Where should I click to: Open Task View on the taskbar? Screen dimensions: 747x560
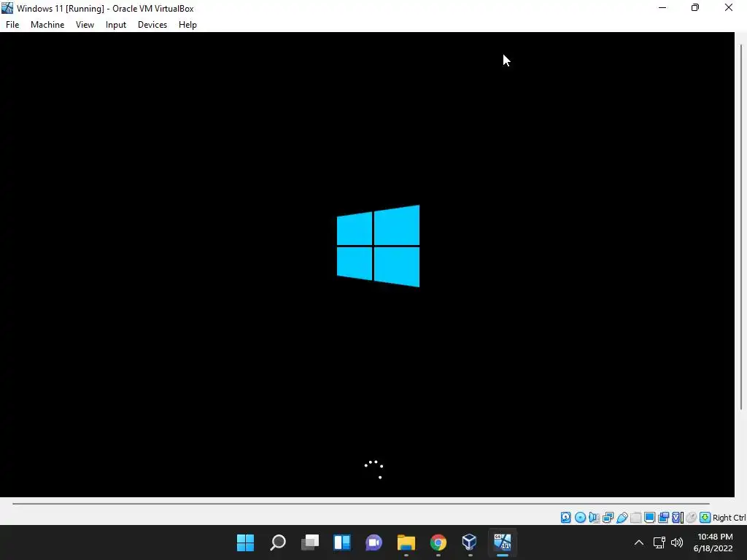309,542
